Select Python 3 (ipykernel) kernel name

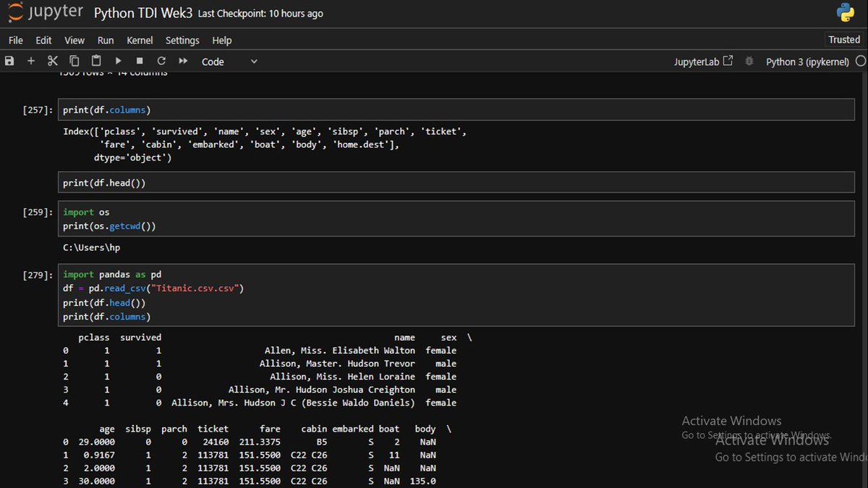click(x=807, y=62)
